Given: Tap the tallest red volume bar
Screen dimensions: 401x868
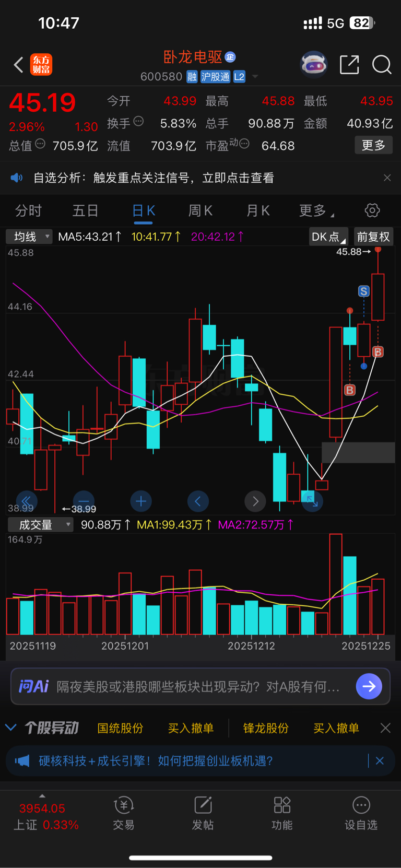Looking at the screenshot, I should (336, 584).
